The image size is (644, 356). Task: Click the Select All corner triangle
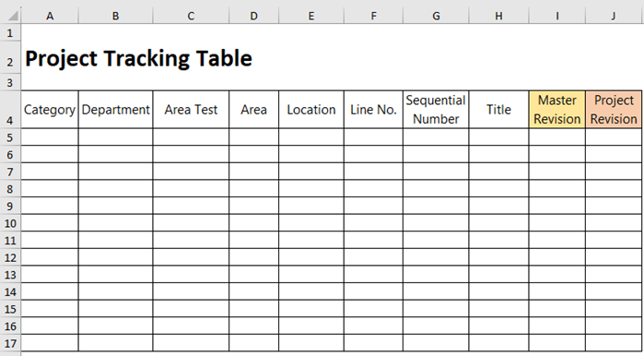11,16
